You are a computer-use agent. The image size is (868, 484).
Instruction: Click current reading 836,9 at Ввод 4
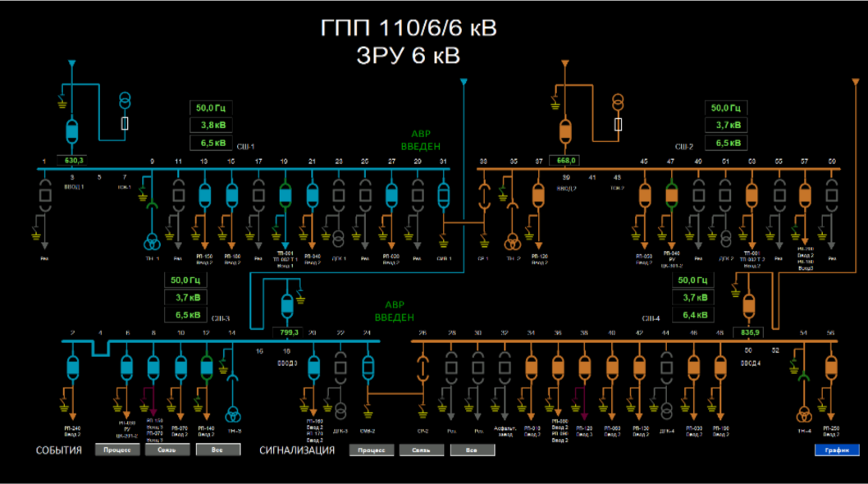pyautogui.click(x=750, y=332)
